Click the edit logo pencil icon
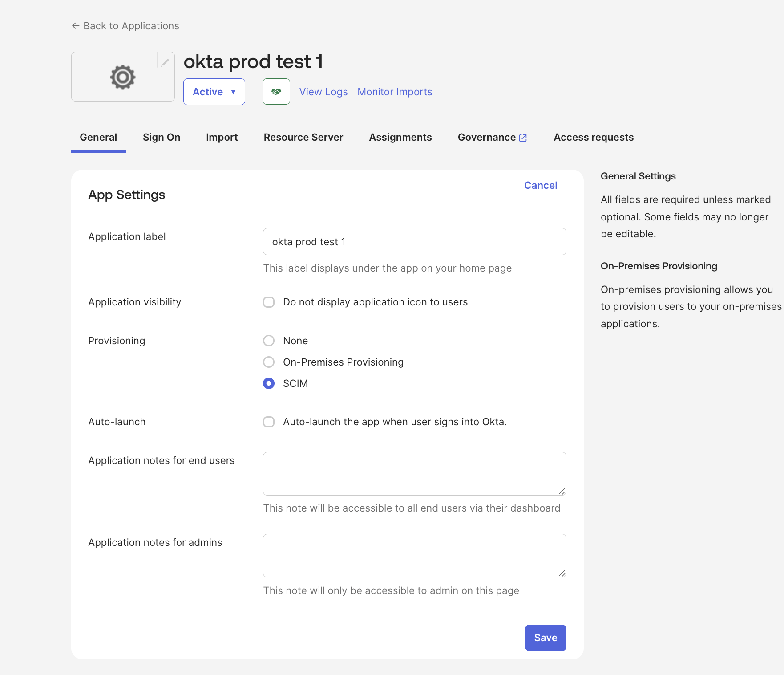 165,62
